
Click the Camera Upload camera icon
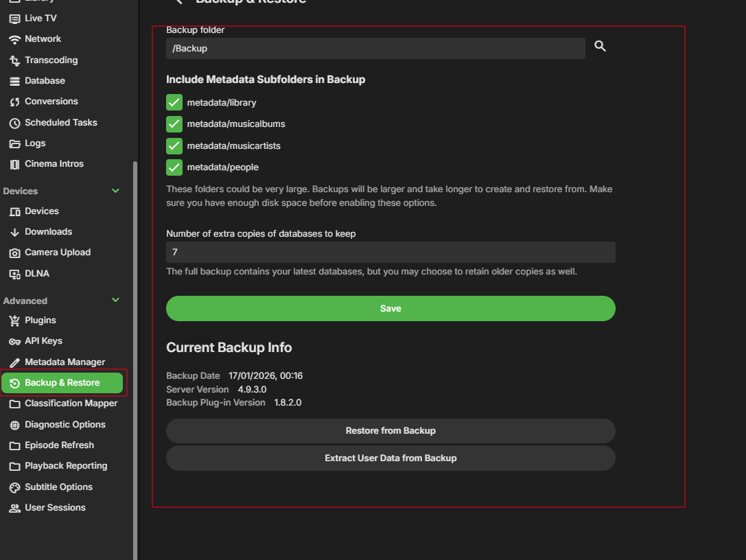click(x=14, y=253)
